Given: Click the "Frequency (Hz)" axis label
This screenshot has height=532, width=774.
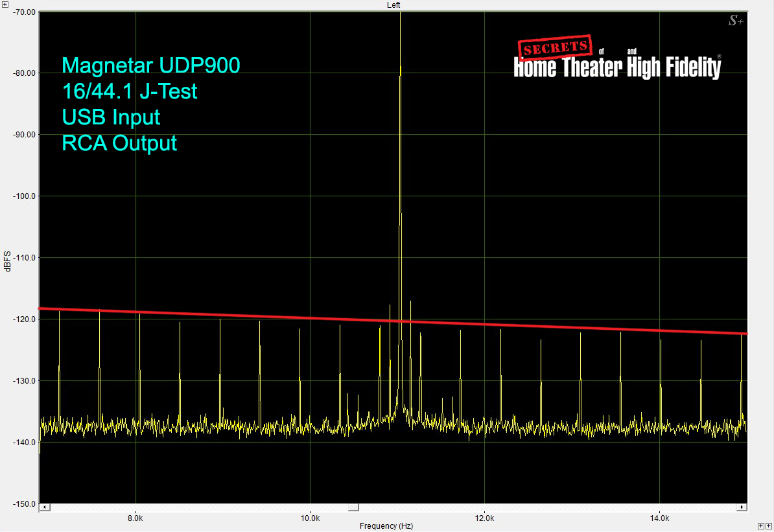Looking at the screenshot, I should [x=386, y=526].
